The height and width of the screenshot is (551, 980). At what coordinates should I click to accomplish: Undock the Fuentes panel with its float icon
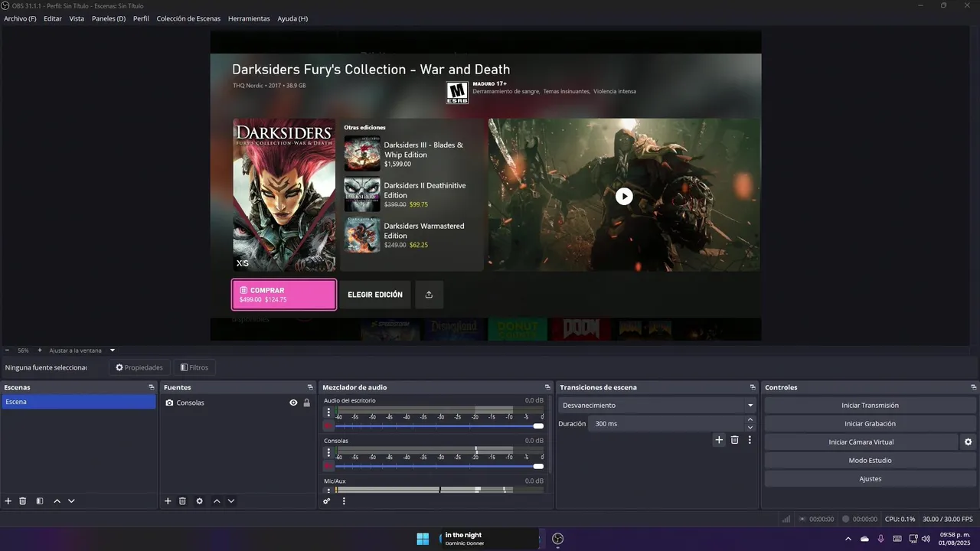coord(310,387)
